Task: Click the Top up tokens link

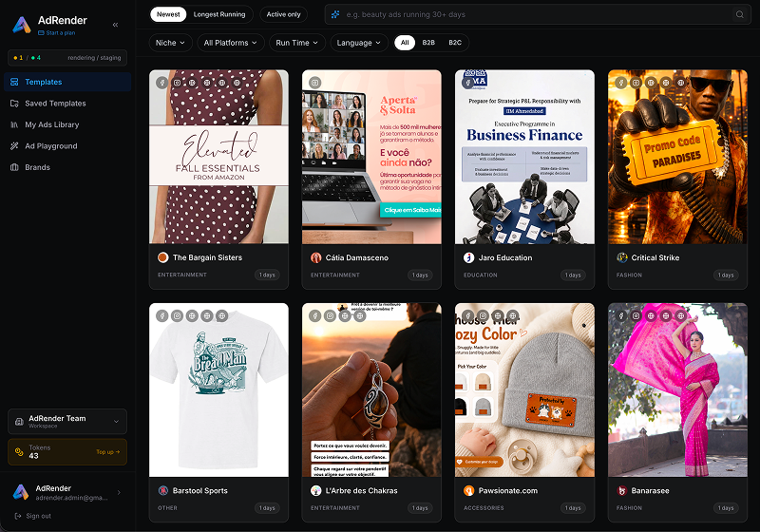Action: click(107, 452)
